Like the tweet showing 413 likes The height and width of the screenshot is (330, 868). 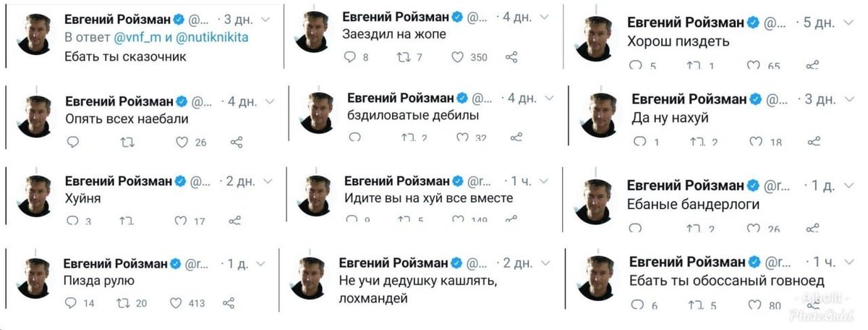(176, 303)
